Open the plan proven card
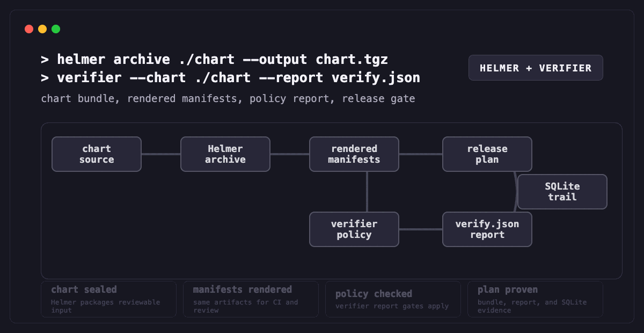 coord(535,299)
